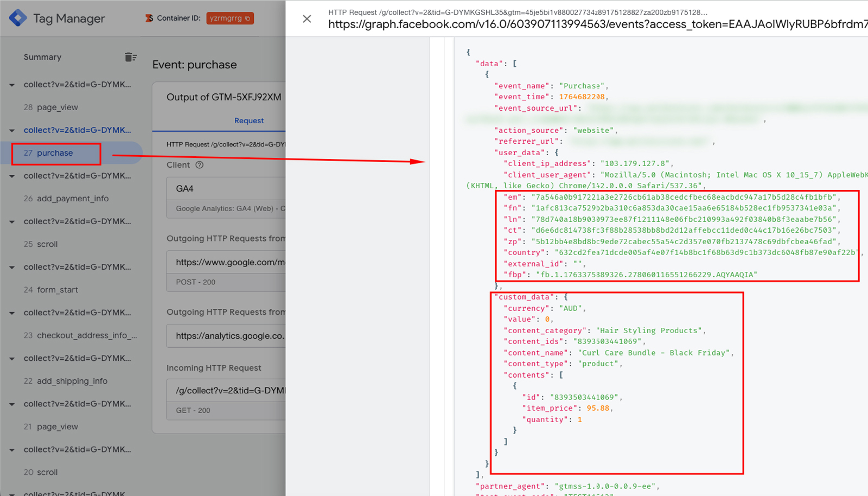Click the clear events trash icon
Screen dimensions: 868x496
point(130,57)
